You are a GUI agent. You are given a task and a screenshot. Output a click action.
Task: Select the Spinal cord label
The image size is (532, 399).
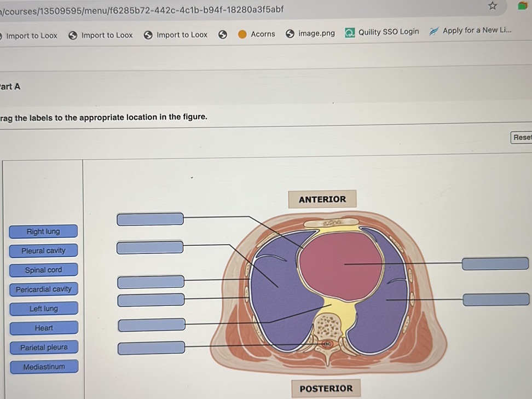tap(43, 270)
